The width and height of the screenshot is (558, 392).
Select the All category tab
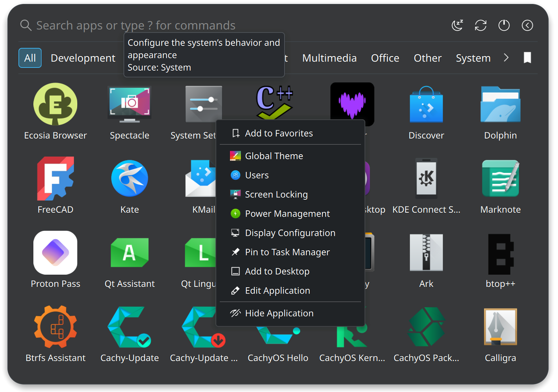30,58
